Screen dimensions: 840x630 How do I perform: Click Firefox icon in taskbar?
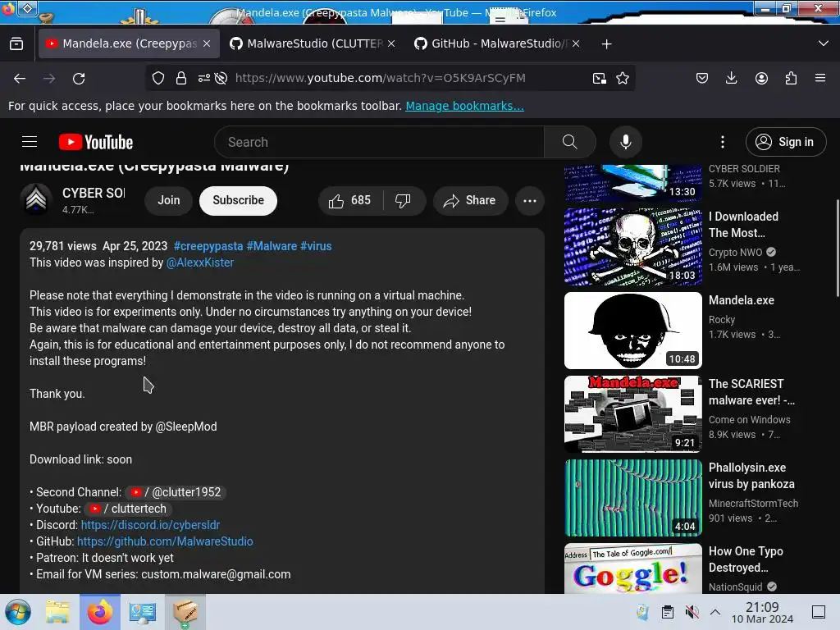coord(99,612)
